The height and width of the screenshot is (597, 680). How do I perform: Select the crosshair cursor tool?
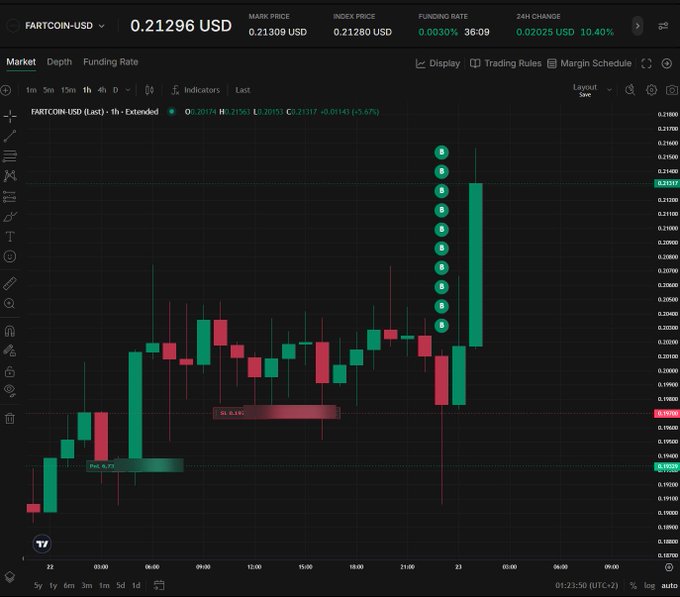pos(10,116)
